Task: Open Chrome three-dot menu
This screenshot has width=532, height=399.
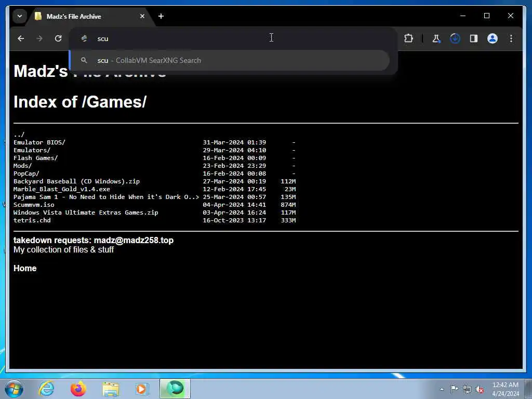Action: click(511, 38)
